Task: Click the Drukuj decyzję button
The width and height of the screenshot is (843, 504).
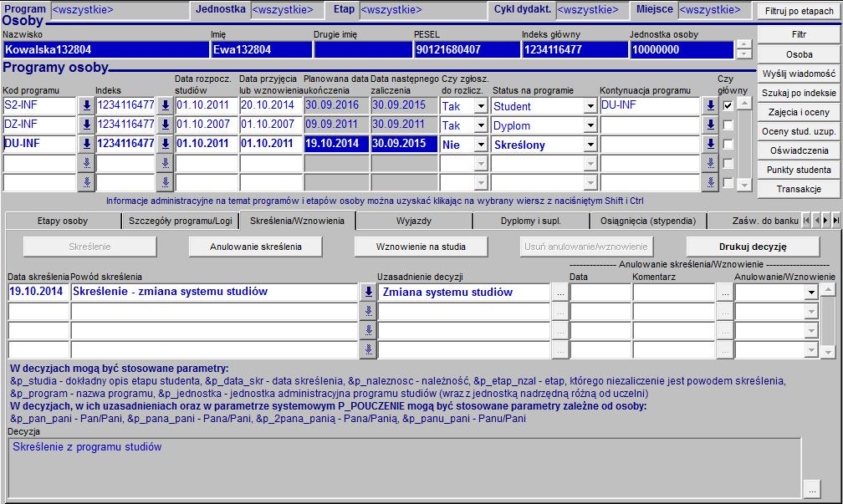Action: tap(753, 247)
